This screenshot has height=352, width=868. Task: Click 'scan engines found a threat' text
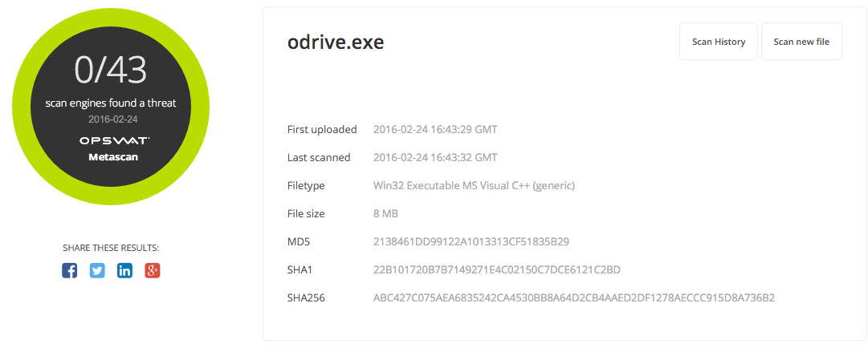[x=111, y=103]
